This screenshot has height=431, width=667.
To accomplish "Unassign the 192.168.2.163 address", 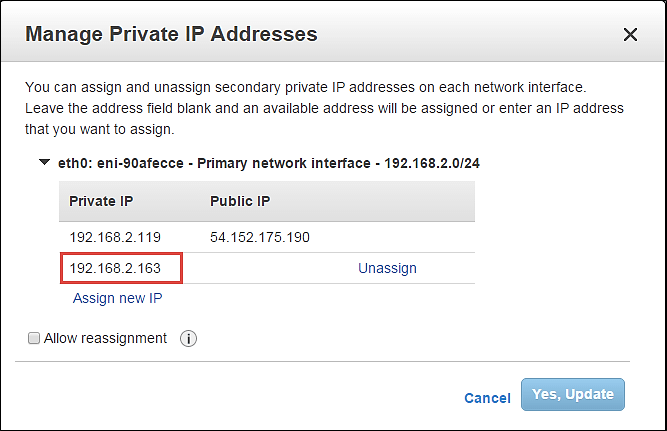I will (387, 268).
